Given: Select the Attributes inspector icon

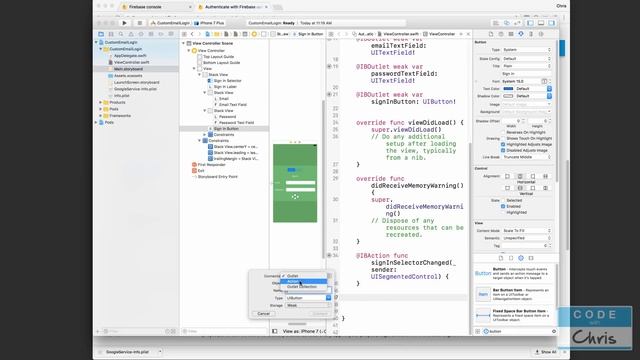Looking at the screenshot, I should 521,34.
